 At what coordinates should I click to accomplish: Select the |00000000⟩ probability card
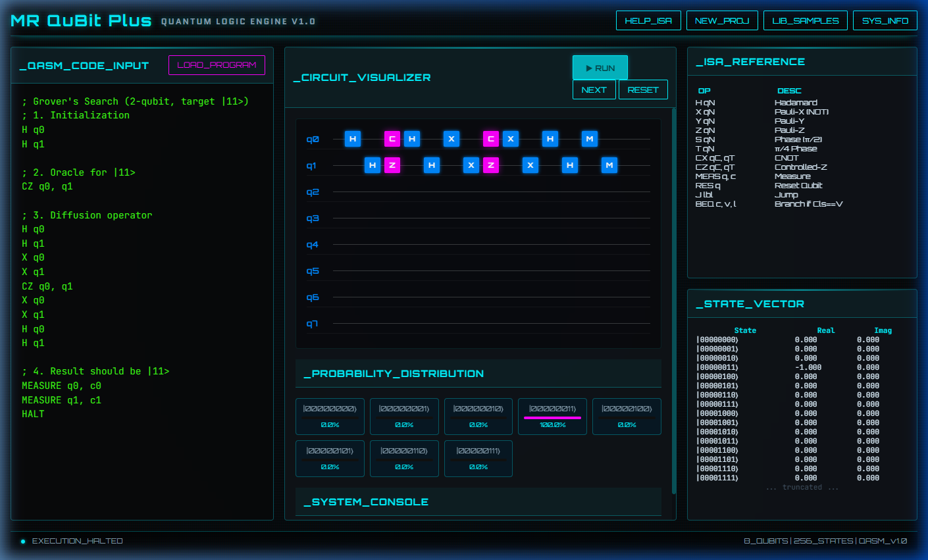(x=330, y=417)
